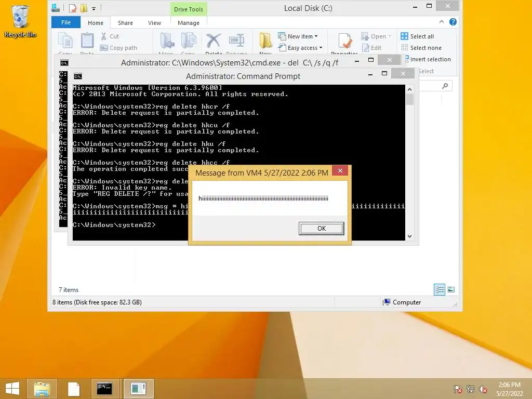This screenshot has height=399, width=532.
Task: Click the blank document taskbar icon
Action: [74, 389]
